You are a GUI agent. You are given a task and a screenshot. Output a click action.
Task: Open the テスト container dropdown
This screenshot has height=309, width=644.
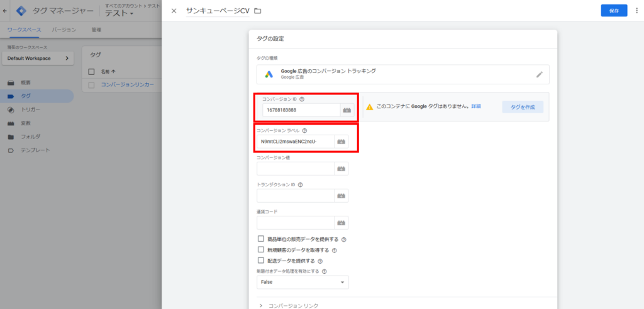(x=119, y=14)
